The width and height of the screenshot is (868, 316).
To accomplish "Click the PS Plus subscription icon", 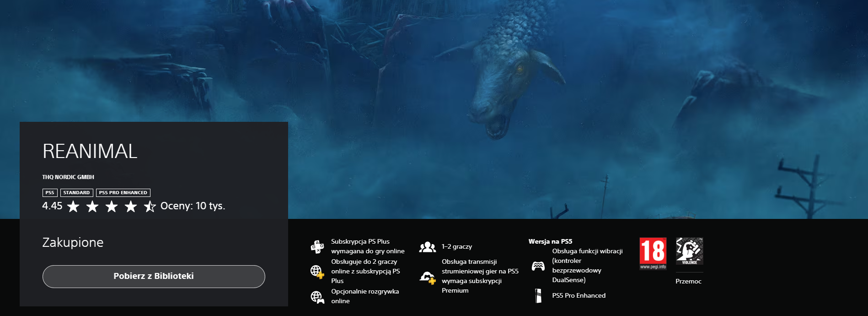I will click(317, 246).
